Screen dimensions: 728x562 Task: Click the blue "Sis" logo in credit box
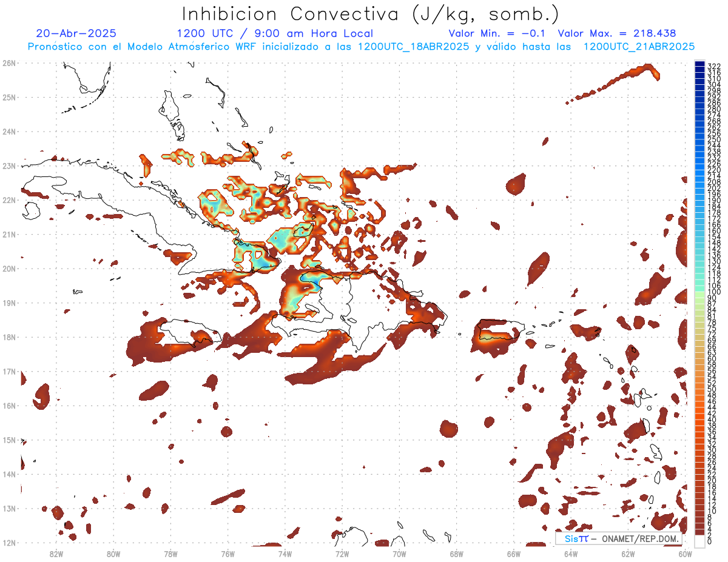tap(571, 538)
